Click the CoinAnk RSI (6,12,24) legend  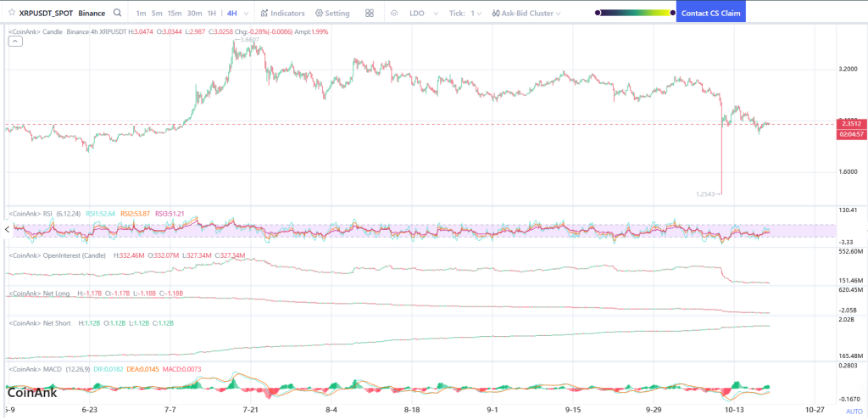click(45, 213)
